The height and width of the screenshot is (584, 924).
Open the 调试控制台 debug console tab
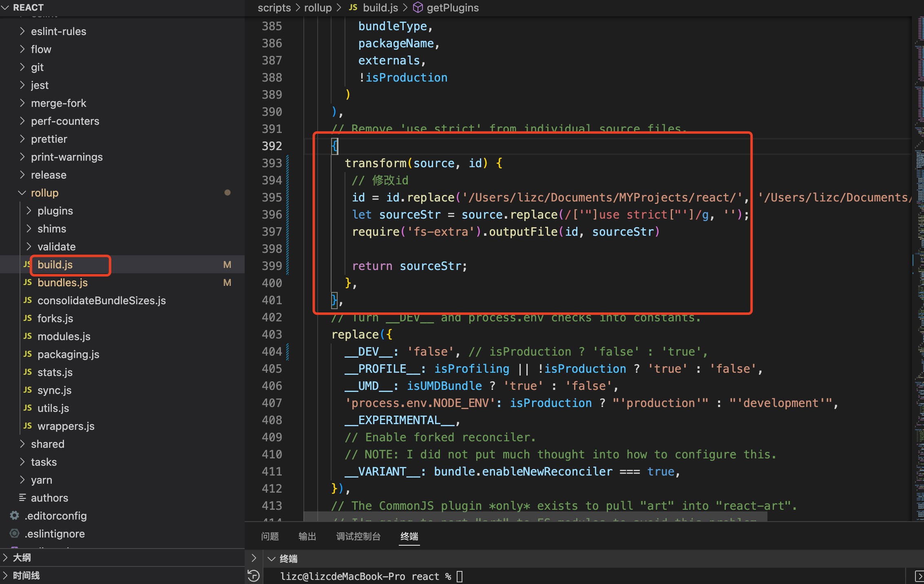[x=358, y=536]
